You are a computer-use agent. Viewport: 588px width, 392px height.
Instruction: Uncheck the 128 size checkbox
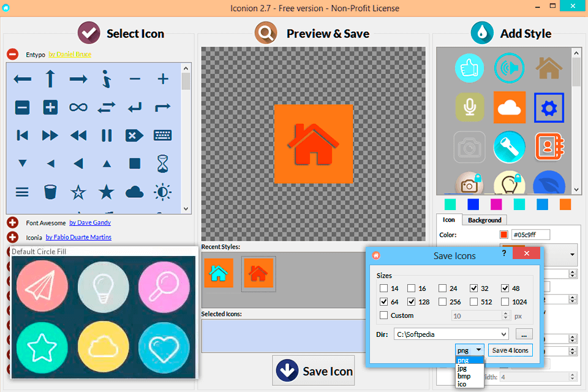(412, 302)
